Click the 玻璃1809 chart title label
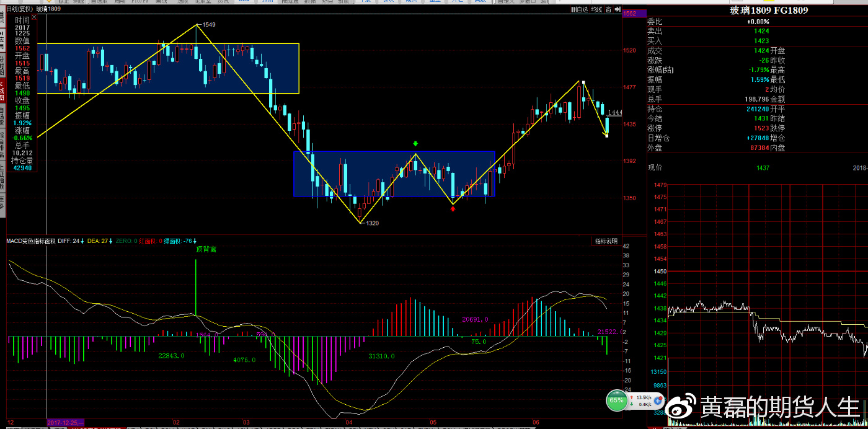 tap(48, 10)
